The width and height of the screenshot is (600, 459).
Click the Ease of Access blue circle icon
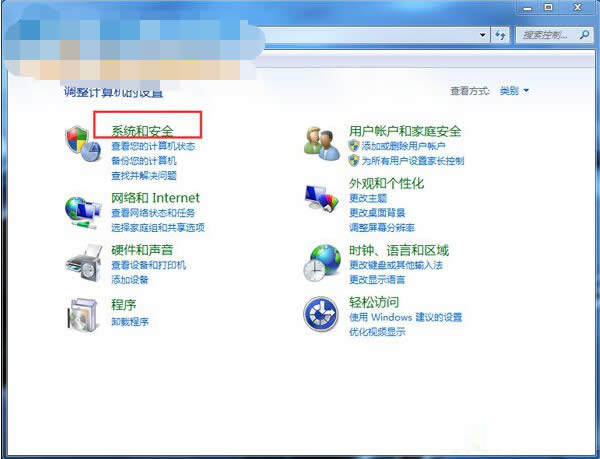click(321, 314)
